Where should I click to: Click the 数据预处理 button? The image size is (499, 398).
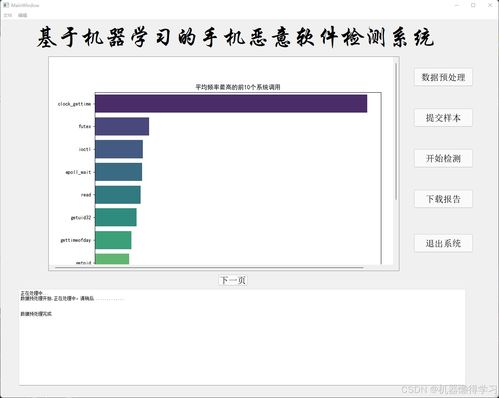point(443,77)
